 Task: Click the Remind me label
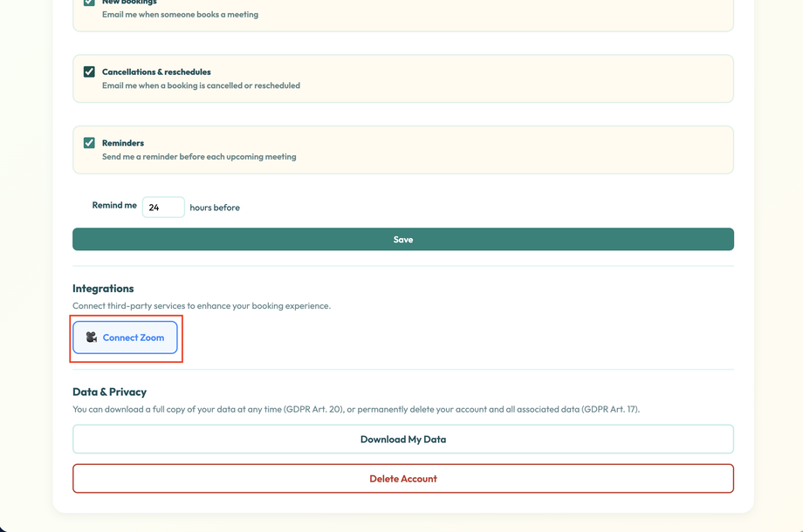point(114,205)
